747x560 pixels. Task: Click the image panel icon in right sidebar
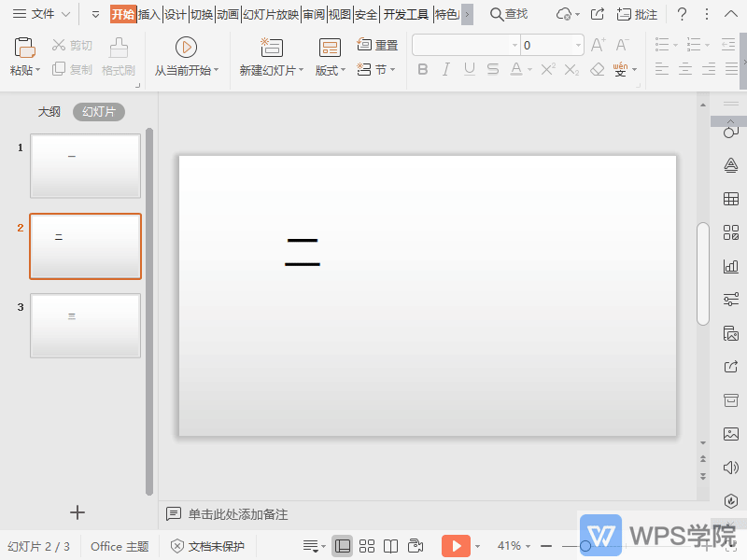pyautogui.click(x=731, y=434)
